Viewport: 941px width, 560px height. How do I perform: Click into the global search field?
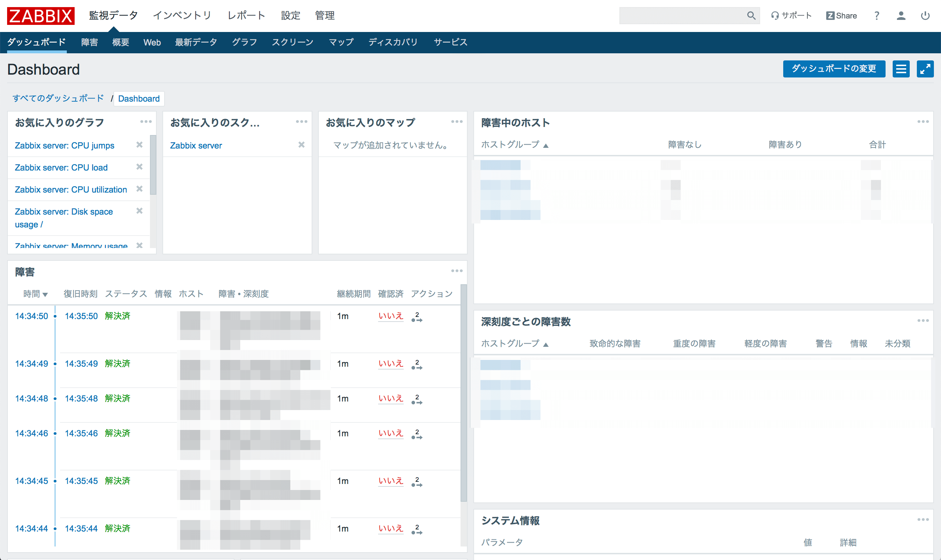pyautogui.click(x=679, y=16)
